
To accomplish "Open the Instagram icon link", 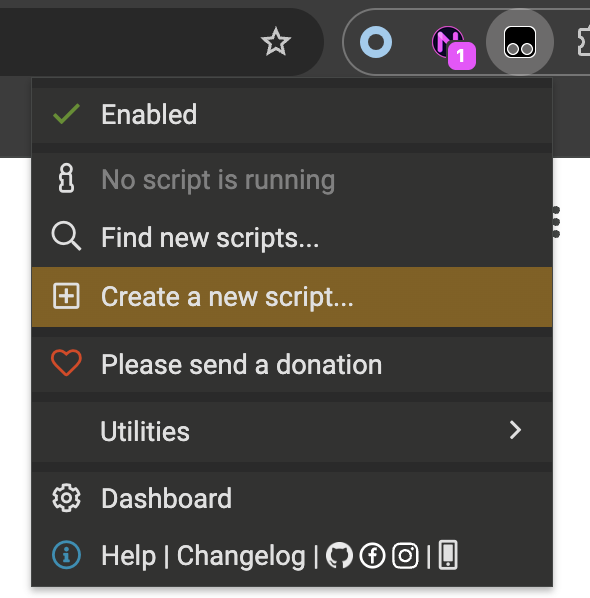I will 405,556.
